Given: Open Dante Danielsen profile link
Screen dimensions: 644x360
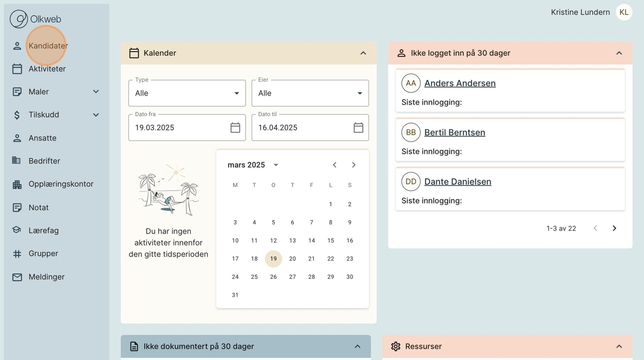Looking at the screenshot, I should click(x=458, y=182).
